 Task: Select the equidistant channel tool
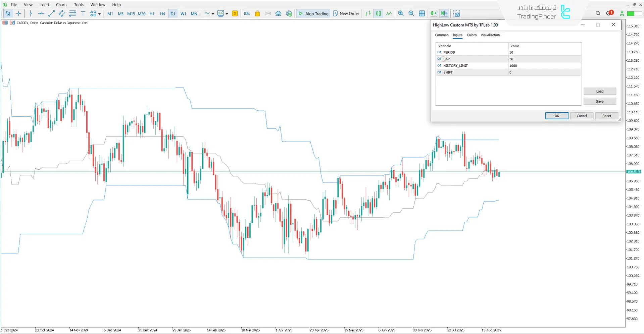(x=62, y=13)
